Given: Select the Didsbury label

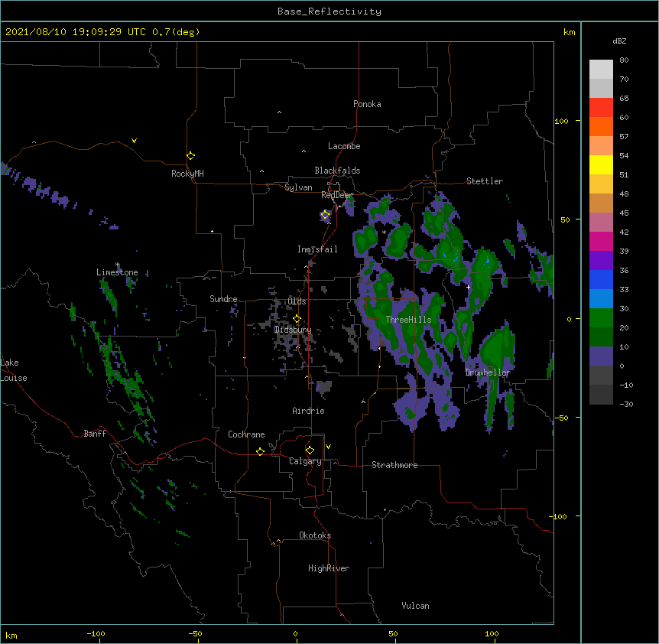Looking at the screenshot, I should (293, 330).
